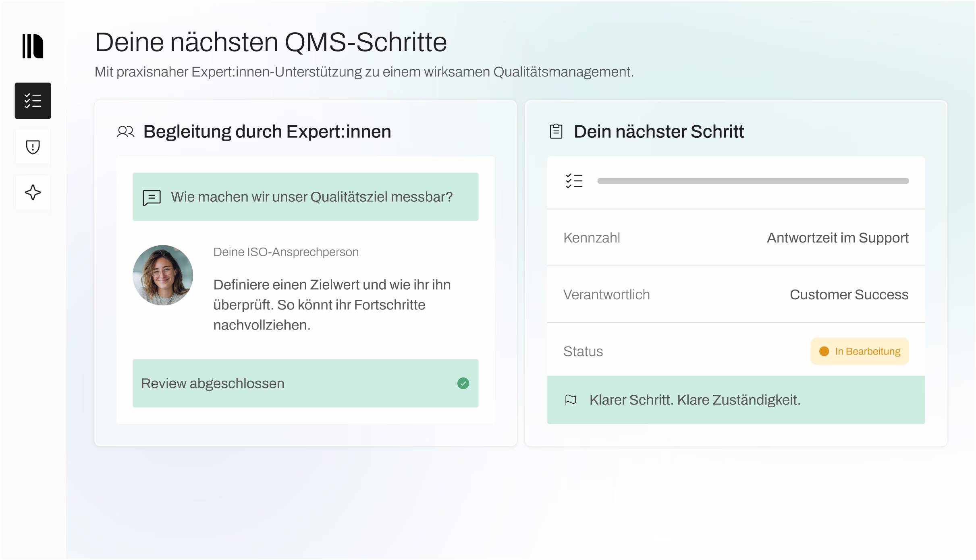Click the checklist icon beside the progress bar
The height and width of the screenshot is (560, 976).
[x=574, y=181]
